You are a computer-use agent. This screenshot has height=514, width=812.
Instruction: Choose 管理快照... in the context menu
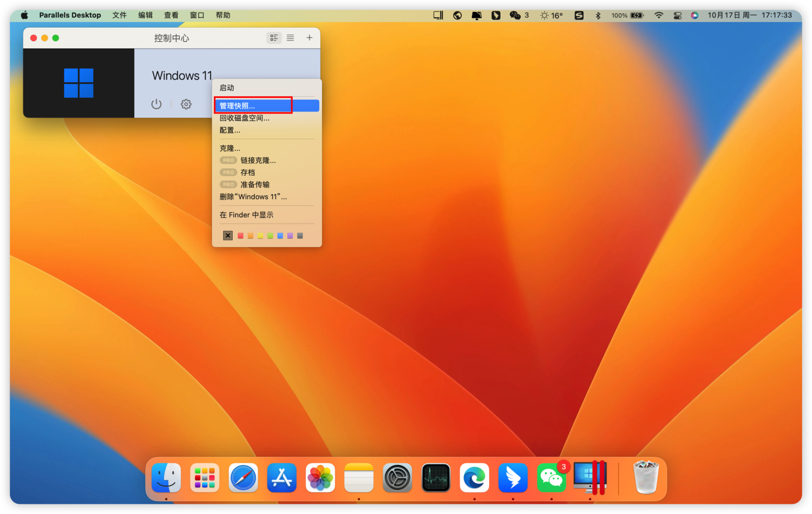(x=267, y=106)
